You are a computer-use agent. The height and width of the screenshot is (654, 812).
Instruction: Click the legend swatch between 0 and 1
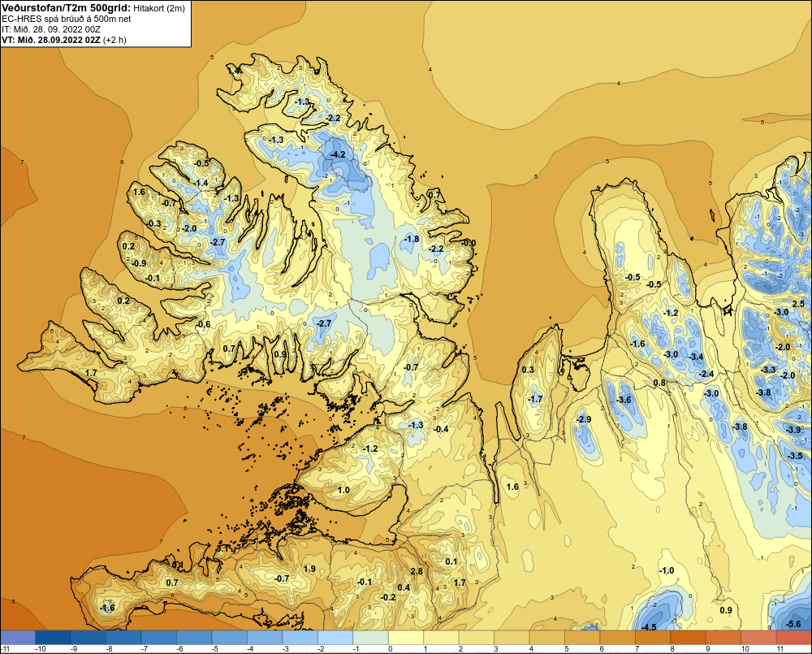(406, 638)
